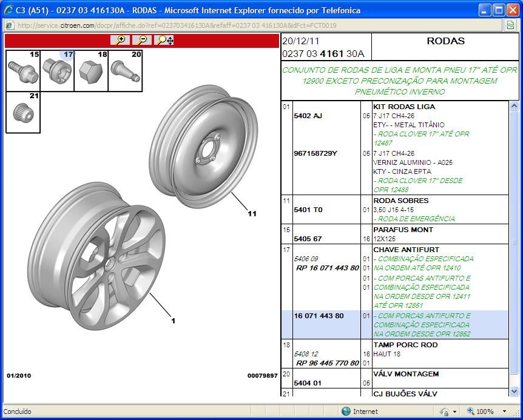Click the PARAFUS MONT row heading
523x420 pixels.
point(403,230)
